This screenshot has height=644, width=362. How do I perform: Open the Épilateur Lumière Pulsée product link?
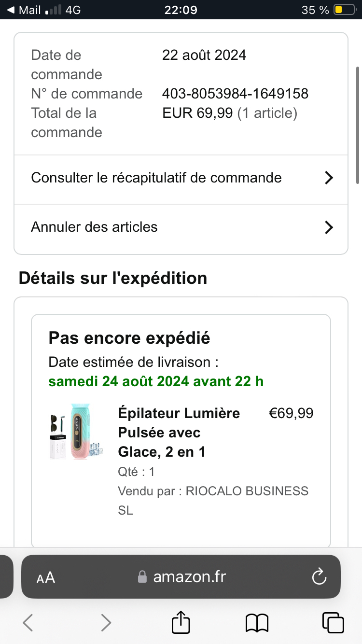(x=179, y=432)
